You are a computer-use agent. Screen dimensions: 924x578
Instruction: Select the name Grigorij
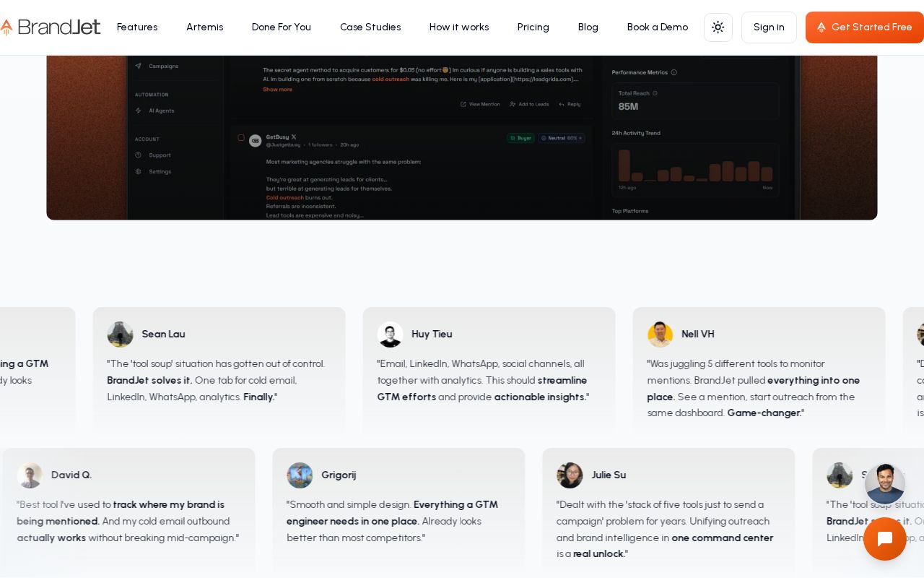(x=339, y=475)
